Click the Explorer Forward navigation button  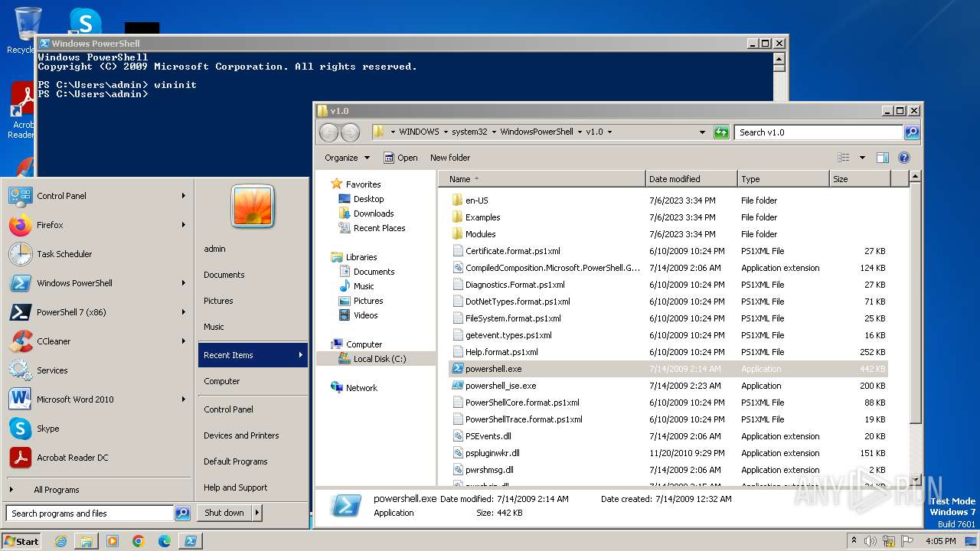click(x=350, y=132)
